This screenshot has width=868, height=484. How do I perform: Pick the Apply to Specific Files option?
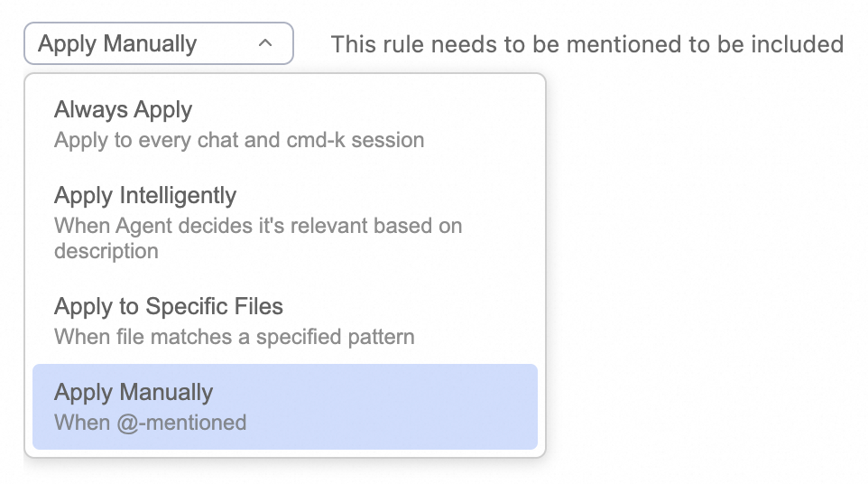point(169,307)
